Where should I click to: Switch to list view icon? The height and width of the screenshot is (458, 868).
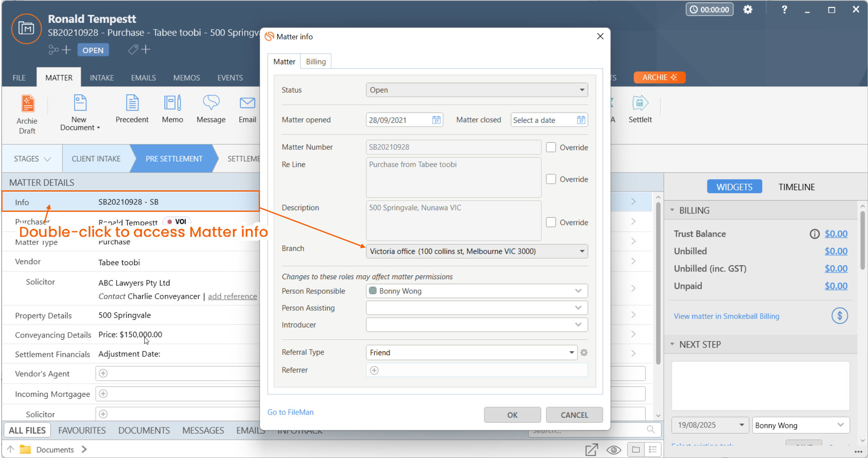(653, 450)
